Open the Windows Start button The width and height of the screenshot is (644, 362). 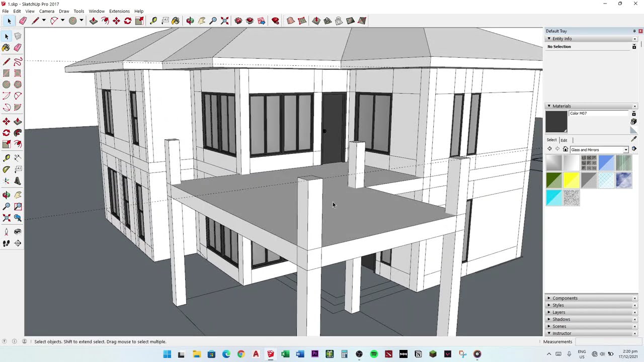[167, 354]
